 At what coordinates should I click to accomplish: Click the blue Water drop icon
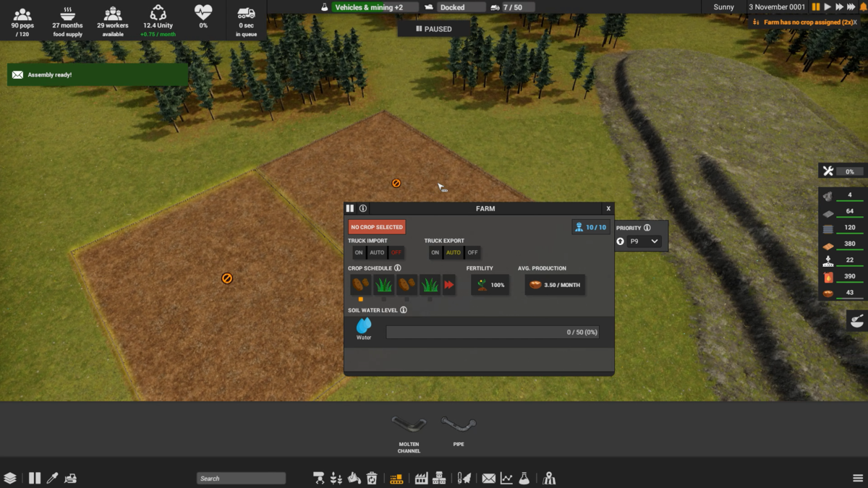point(364,325)
